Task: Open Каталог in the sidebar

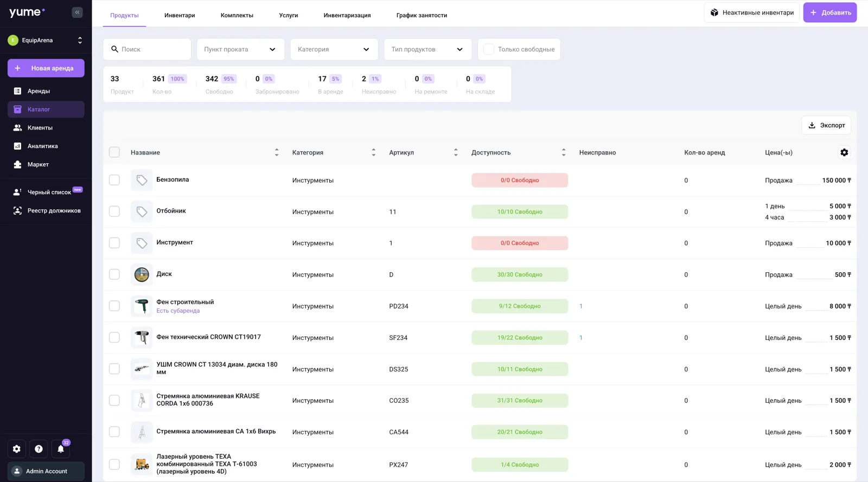Action: [46, 110]
